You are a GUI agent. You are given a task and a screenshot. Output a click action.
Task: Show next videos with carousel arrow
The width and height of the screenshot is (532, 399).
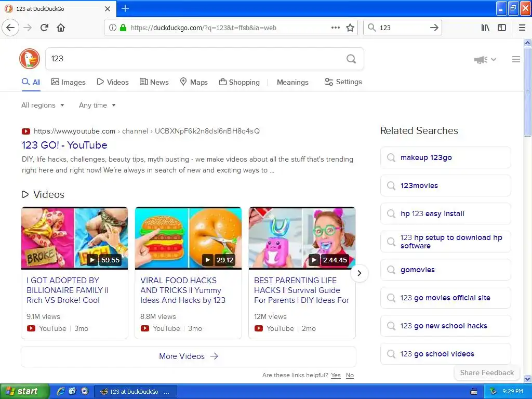pyautogui.click(x=360, y=273)
